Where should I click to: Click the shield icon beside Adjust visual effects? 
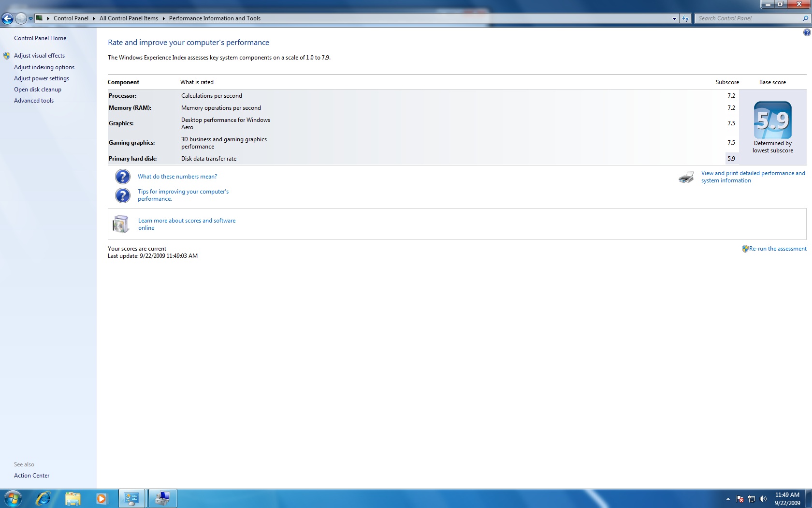7,56
